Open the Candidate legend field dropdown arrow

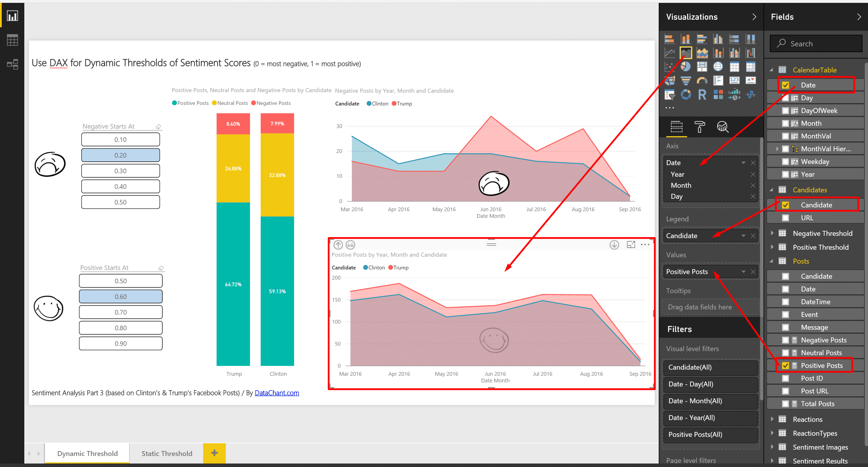pos(743,236)
